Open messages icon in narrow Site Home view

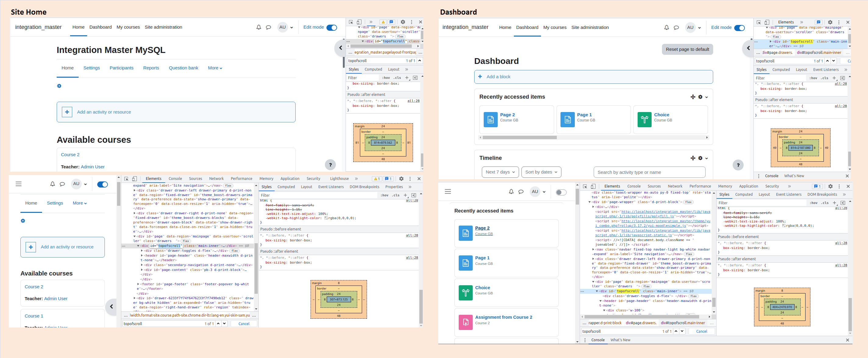click(62, 184)
